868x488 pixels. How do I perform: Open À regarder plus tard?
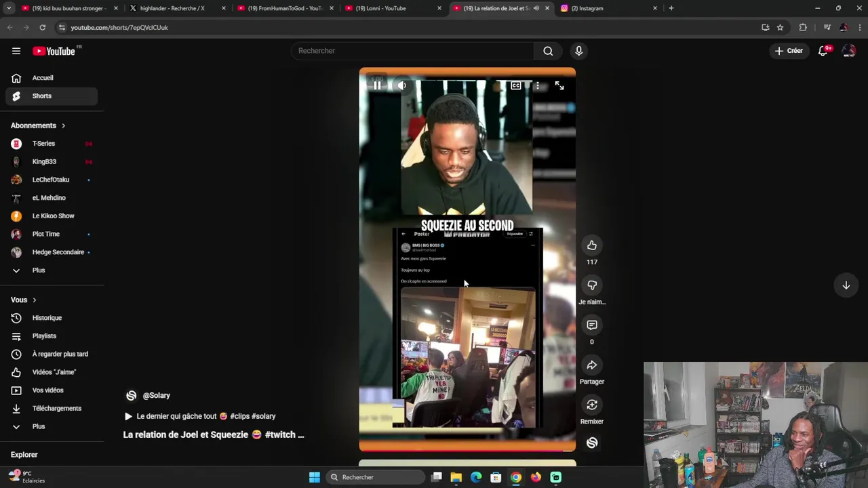52,354
